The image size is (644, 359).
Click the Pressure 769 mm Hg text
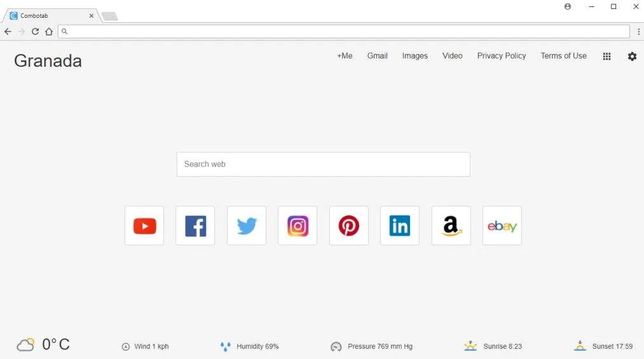tap(380, 347)
